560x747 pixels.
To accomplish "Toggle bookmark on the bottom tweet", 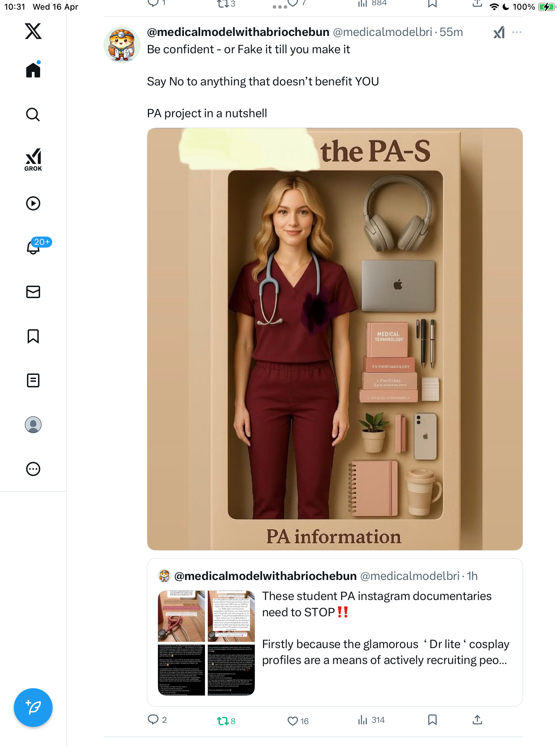I will (x=432, y=720).
